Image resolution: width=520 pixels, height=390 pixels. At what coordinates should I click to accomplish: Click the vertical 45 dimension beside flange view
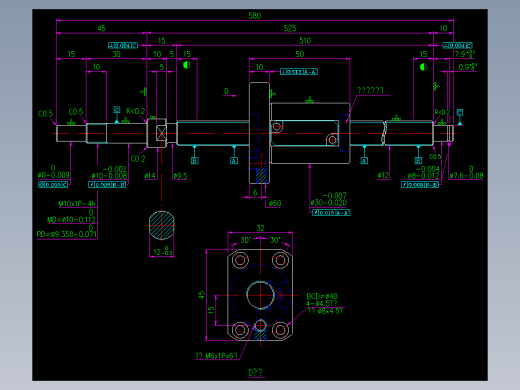(202, 295)
